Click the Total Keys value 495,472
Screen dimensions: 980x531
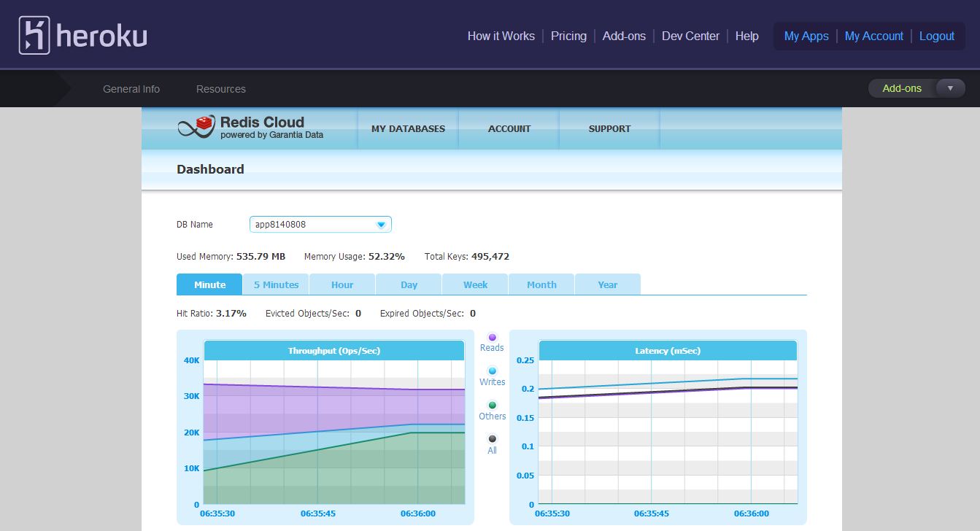point(490,257)
